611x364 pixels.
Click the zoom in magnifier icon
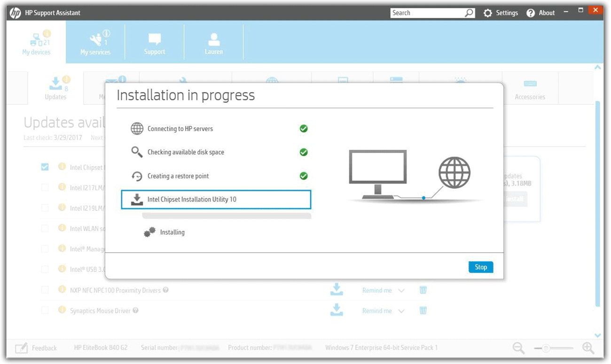coord(588,348)
